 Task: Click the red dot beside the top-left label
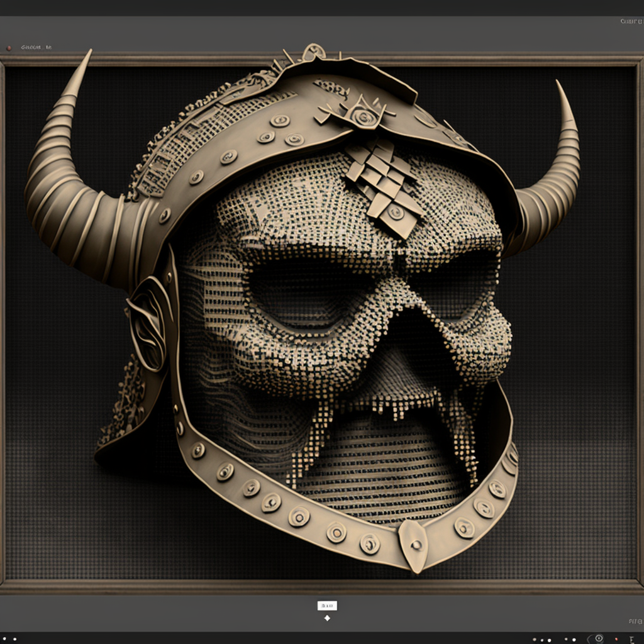[x=9, y=48]
